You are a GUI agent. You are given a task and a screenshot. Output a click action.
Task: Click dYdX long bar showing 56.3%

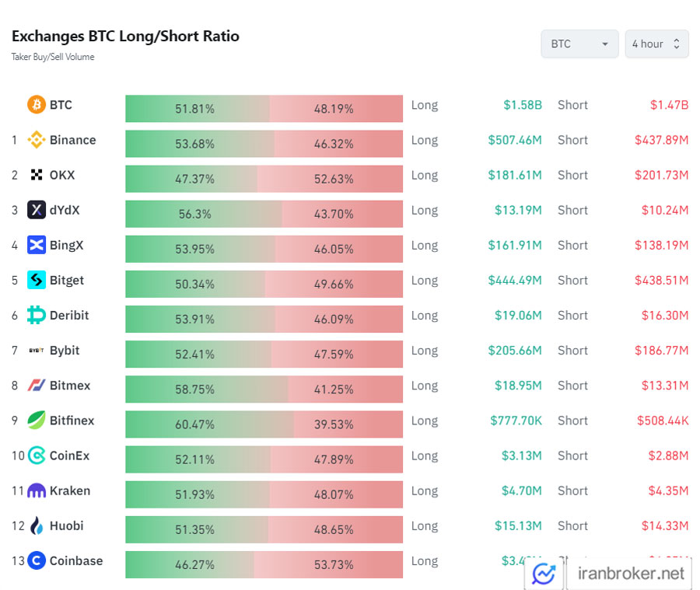(204, 214)
